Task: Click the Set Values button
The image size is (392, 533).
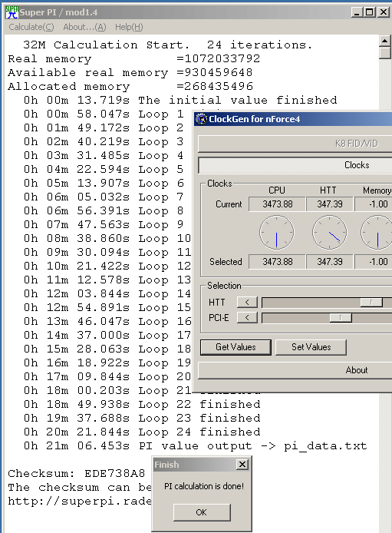Action: click(311, 347)
